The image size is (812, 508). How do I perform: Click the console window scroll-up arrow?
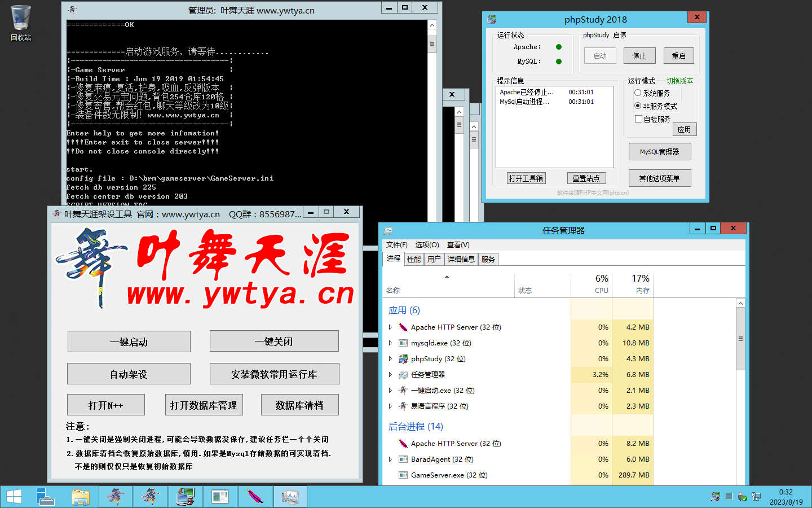432,25
